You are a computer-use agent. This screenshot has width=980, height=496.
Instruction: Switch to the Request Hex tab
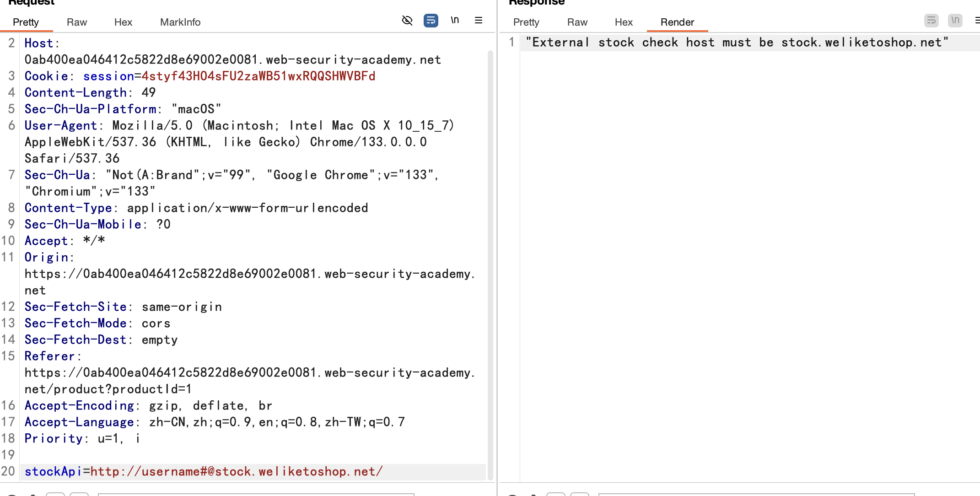(x=123, y=22)
